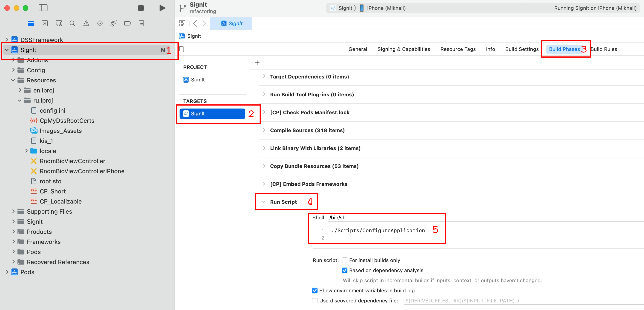
Task: Open the Issue navigator warning icon
Action: 86,23
